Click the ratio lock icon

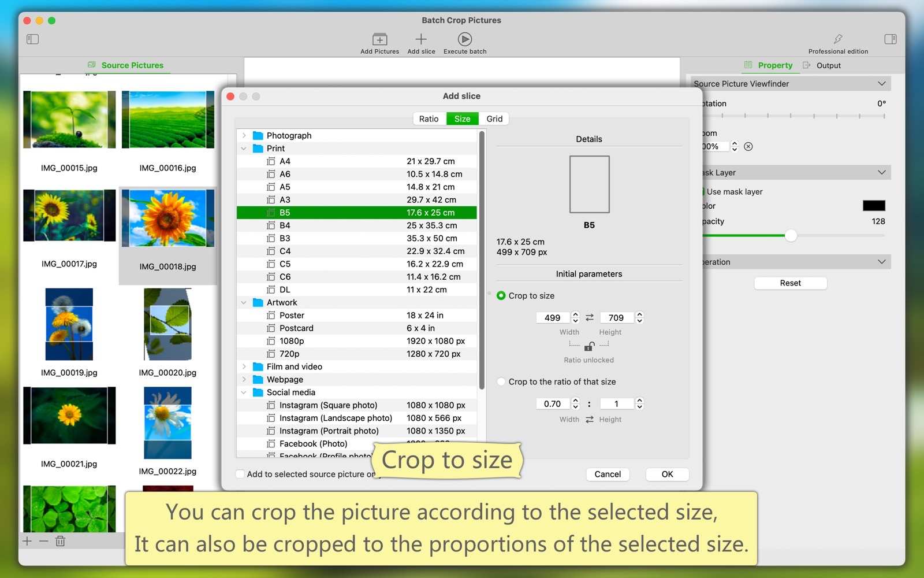(x=589, y=346)
